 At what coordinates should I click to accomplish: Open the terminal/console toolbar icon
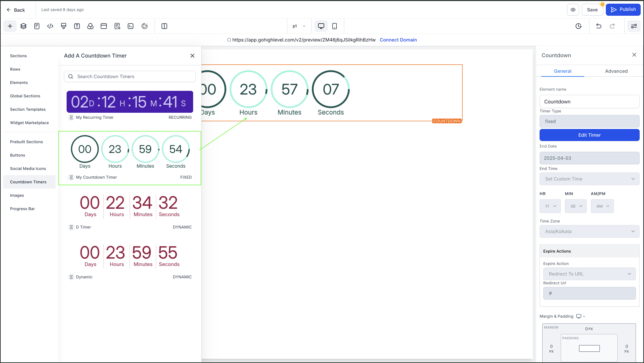tap(131, 26)
